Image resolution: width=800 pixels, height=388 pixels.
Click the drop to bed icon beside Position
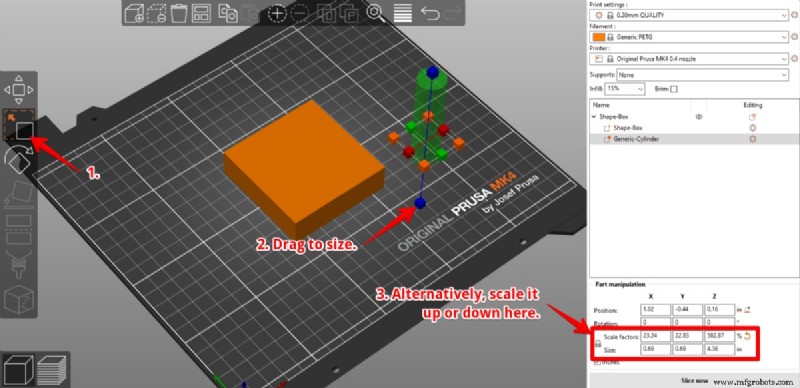coord(747,309)
